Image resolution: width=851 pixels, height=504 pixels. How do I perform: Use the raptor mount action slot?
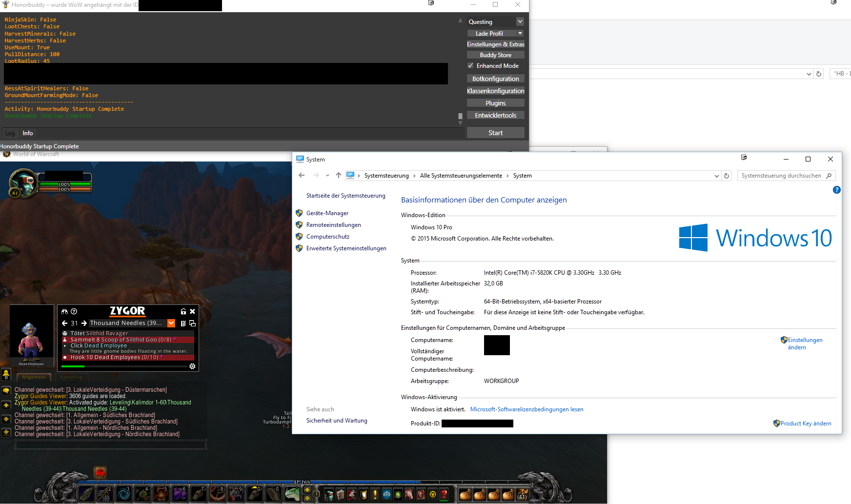(292, 494)
